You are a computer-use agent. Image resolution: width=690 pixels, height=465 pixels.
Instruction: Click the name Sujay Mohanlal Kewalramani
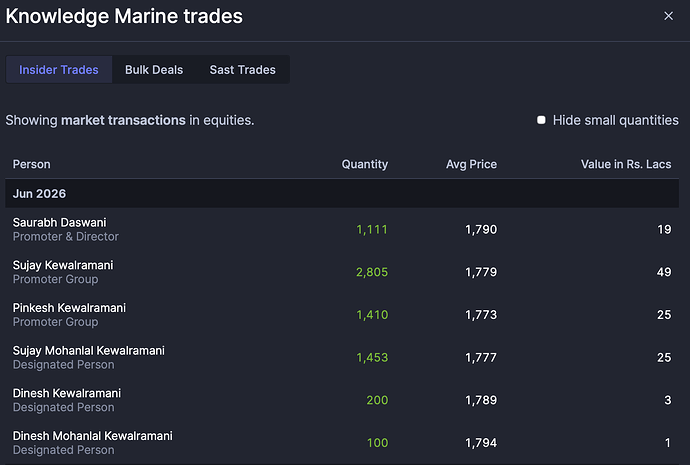(x=88, y=350)
